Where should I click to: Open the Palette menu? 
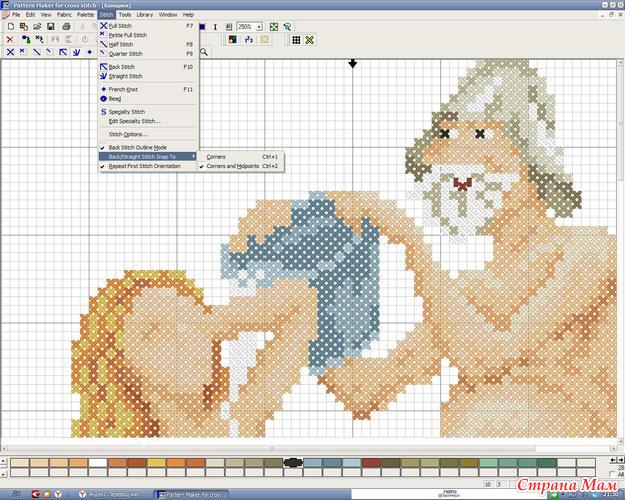[x=86, y=15]
